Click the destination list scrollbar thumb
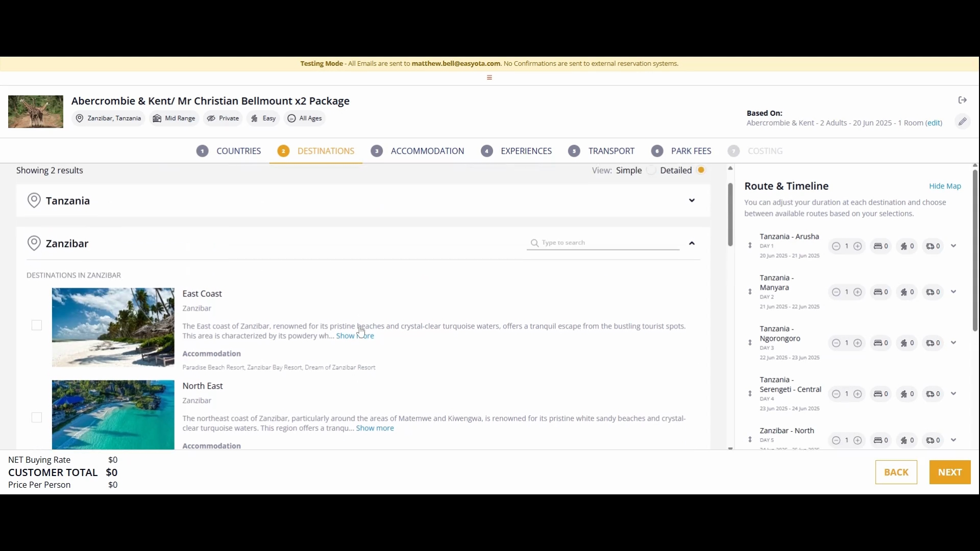This screenshot has height=551, width=980. [x=730, y=215]
